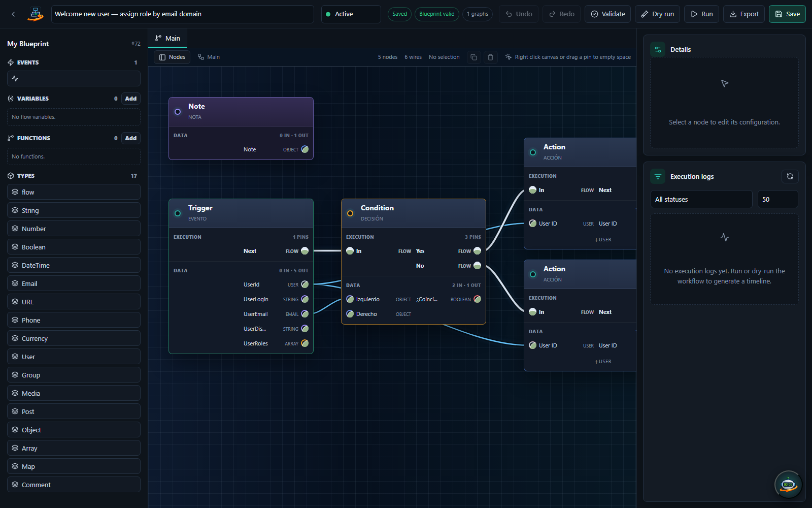The width and height of the screenshot is (812, 508).
Task: Open the Active status dropdown
Action: tap(351, 14)
